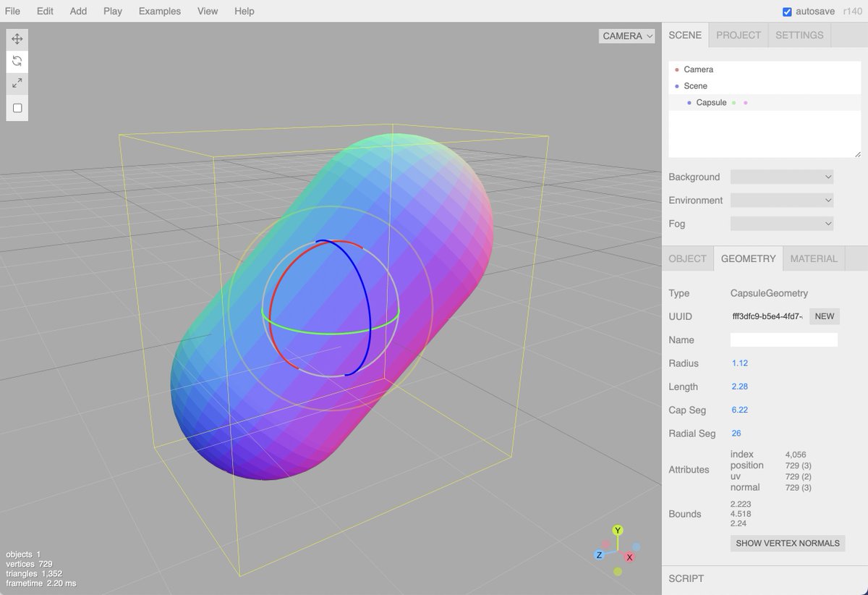Switch to the SETTINGS tab
The image size is (868, 595).
[799, 35]
